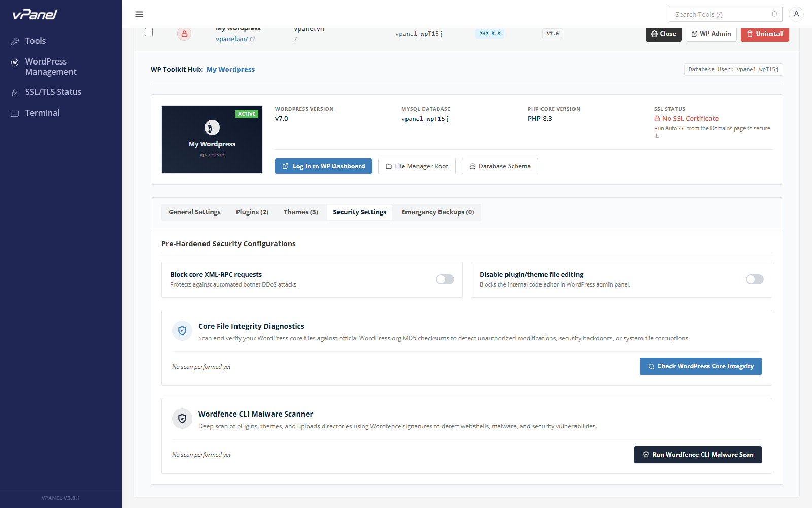Click the Tools wrench icon in sidebar
812x508 pixels.
pos(15,41)
